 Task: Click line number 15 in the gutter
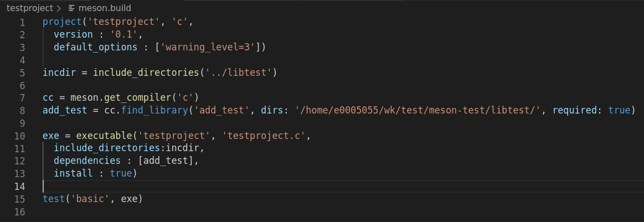pos(19,199)
